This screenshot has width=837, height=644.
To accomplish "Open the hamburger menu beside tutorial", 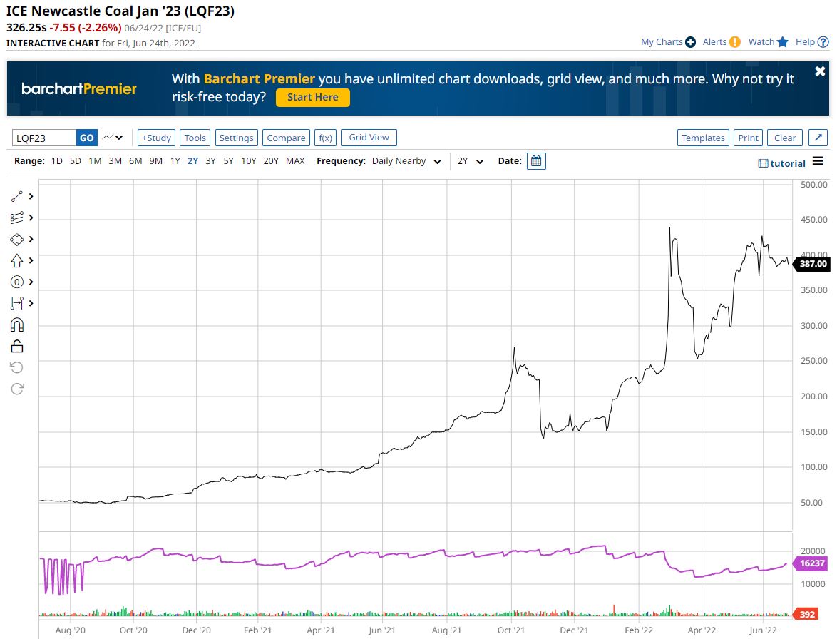I will 818,161.
